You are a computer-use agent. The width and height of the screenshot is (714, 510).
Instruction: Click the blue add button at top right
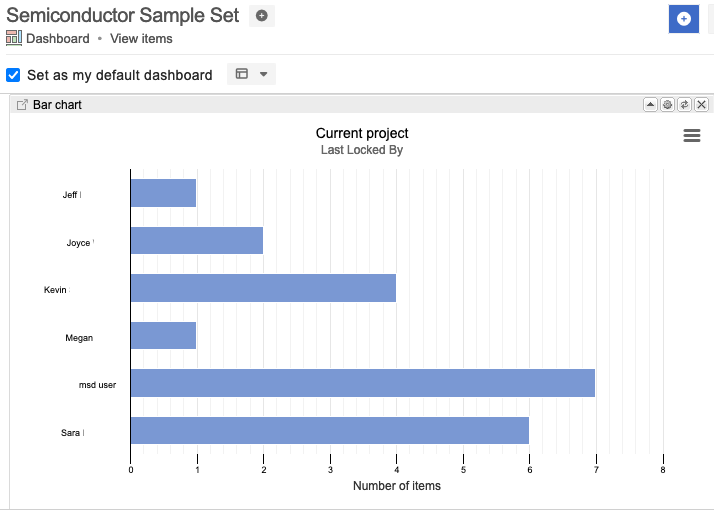coord(683,19)
